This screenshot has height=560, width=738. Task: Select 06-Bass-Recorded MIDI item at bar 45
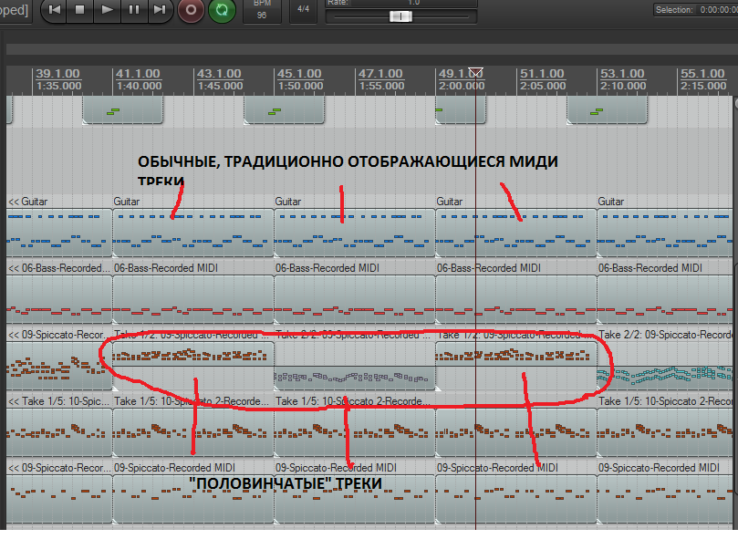355,299
